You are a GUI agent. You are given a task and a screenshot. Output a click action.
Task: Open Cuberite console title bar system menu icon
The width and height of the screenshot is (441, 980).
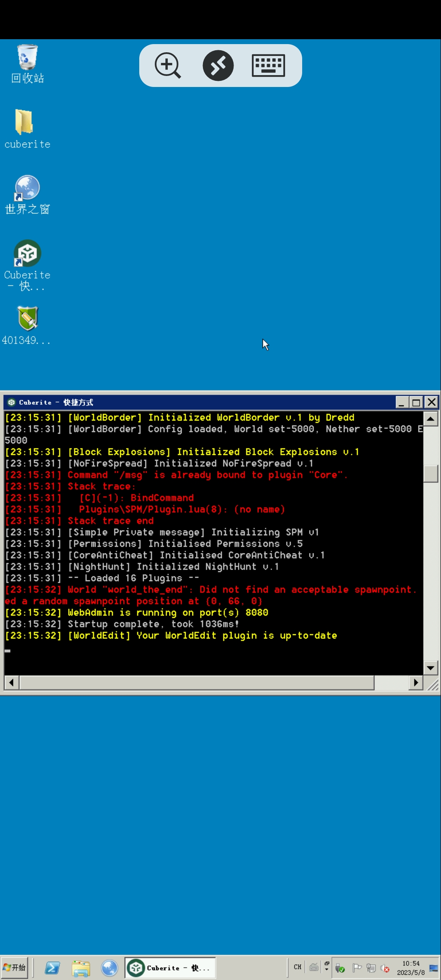tap(11, 402)
